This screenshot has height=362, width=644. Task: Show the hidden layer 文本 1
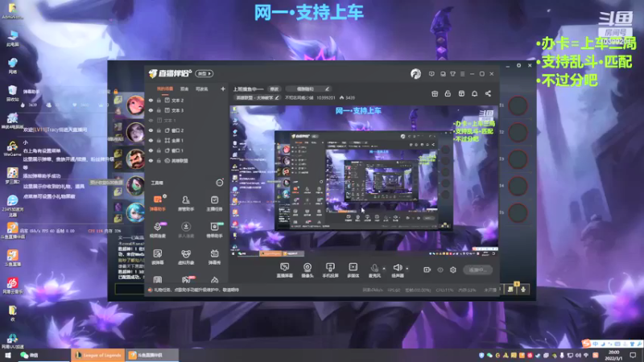coord(151,120)
